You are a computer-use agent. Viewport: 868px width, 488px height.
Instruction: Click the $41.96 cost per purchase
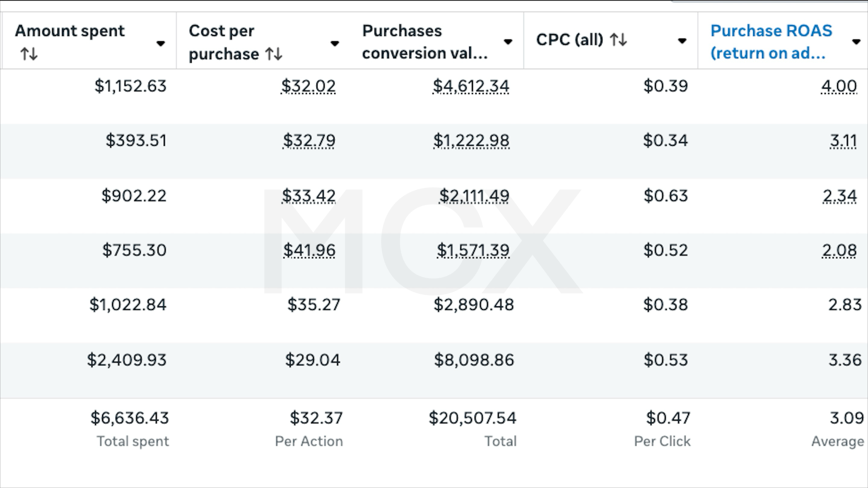[309, 250]
